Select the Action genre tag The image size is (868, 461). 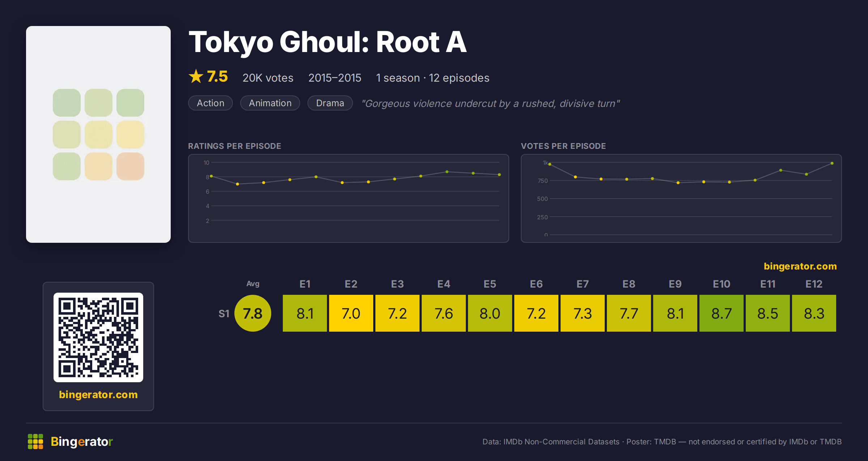[210, 103]
